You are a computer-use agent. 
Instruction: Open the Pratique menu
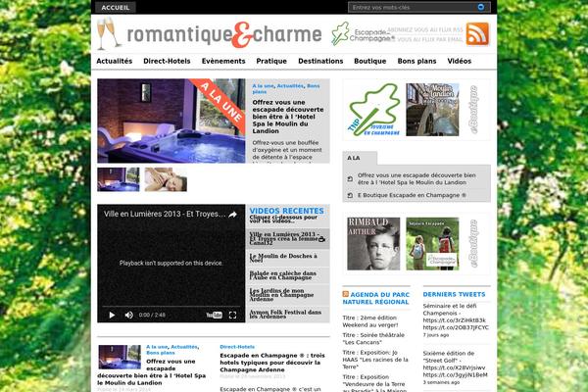tap(271, 61)
